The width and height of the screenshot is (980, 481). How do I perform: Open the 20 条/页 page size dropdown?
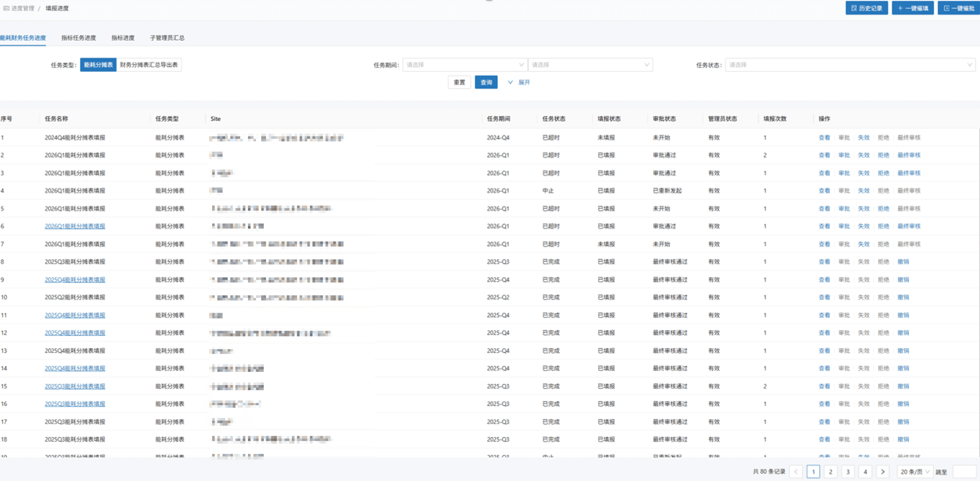pos(914,471)
